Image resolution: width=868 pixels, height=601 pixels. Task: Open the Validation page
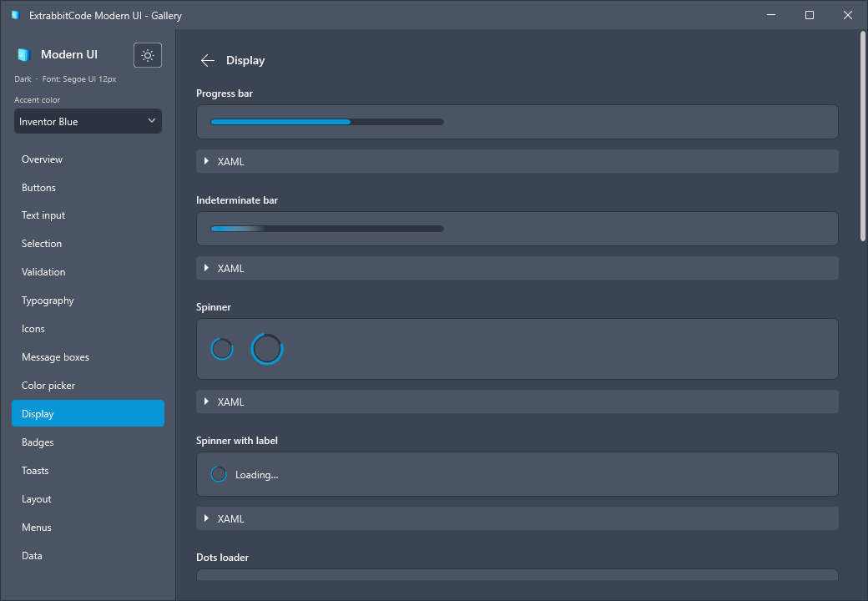click(88, 272)
